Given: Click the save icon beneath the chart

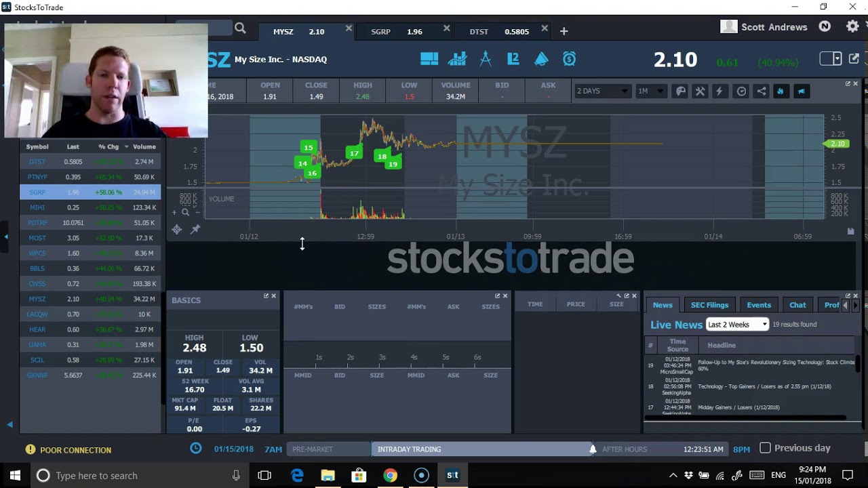Looking at the screenshot, I should [850, 231].
